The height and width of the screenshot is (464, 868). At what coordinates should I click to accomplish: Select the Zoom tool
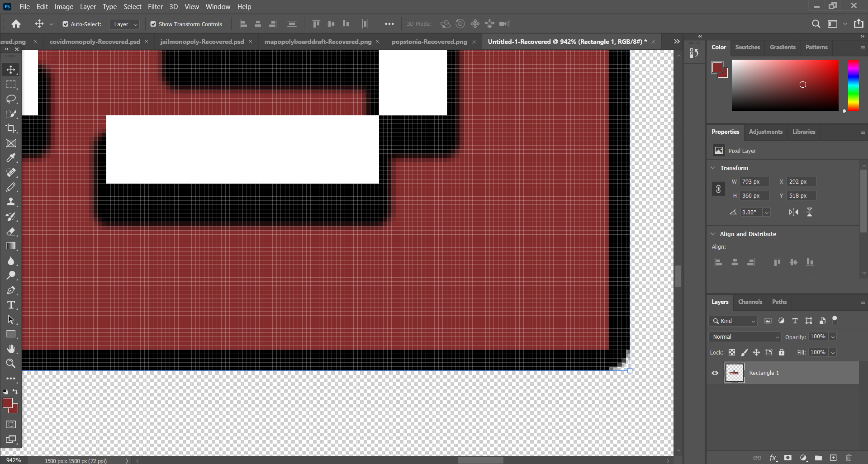pyautogui.click(x=11, y=363)
